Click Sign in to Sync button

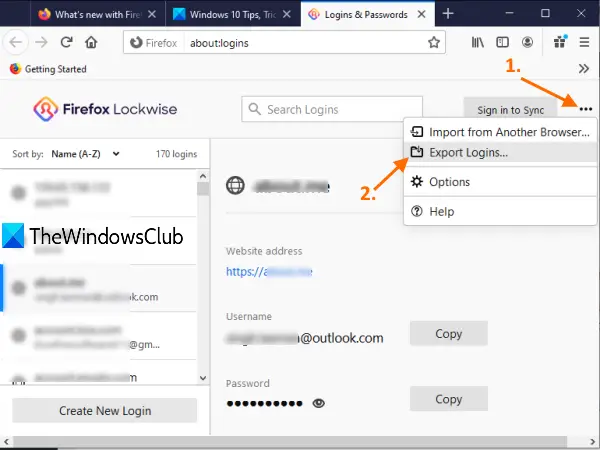[510, 110]
